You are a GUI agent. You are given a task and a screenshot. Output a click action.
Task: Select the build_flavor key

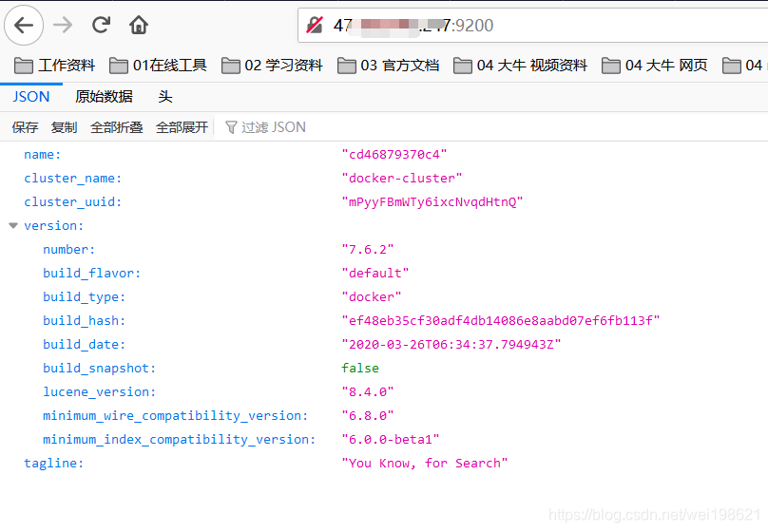[91, 273]
